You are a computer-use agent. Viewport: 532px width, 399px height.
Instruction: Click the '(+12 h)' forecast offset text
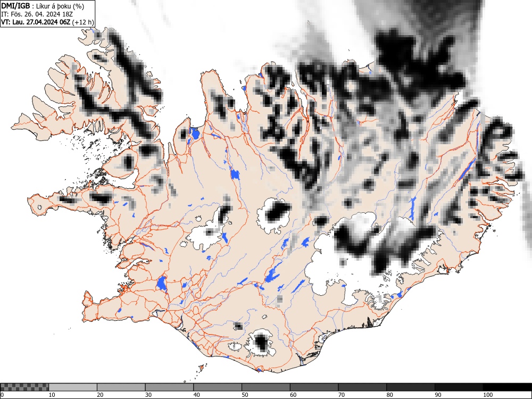pos(83,22)
